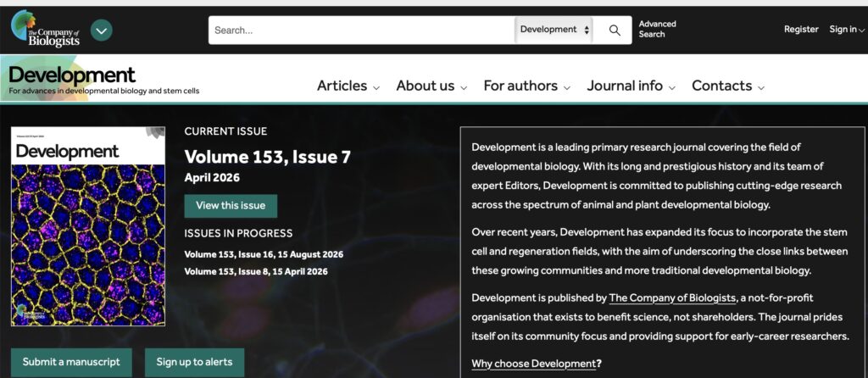Click the Submit a manuscript button
This screenshot has width=868, height=378.
click(71, 362)
